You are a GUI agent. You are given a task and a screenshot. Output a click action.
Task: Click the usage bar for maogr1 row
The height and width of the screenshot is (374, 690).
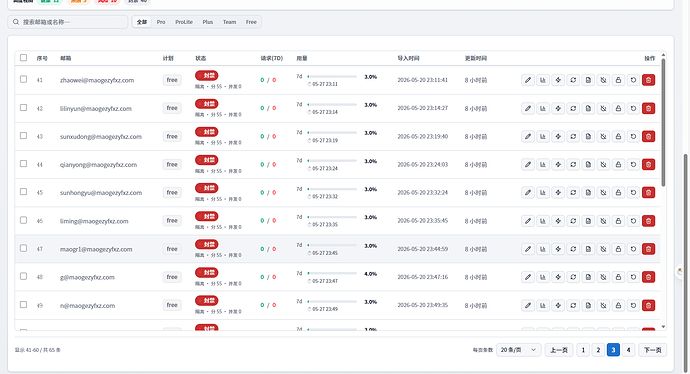(332, 246)
